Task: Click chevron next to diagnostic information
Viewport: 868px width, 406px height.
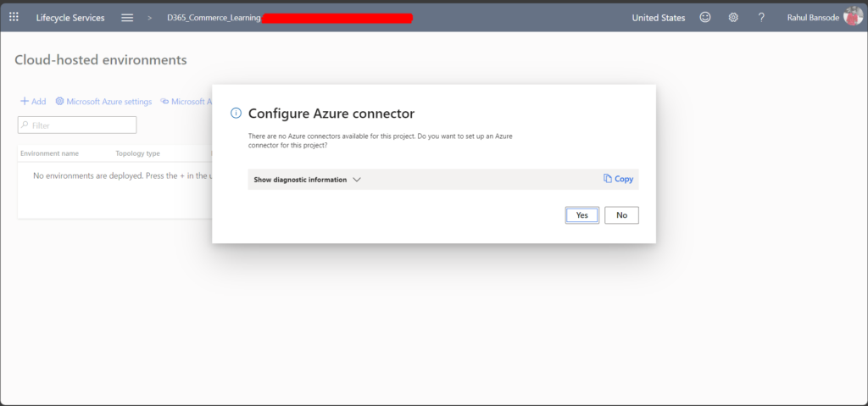Action: pos(357,180)
